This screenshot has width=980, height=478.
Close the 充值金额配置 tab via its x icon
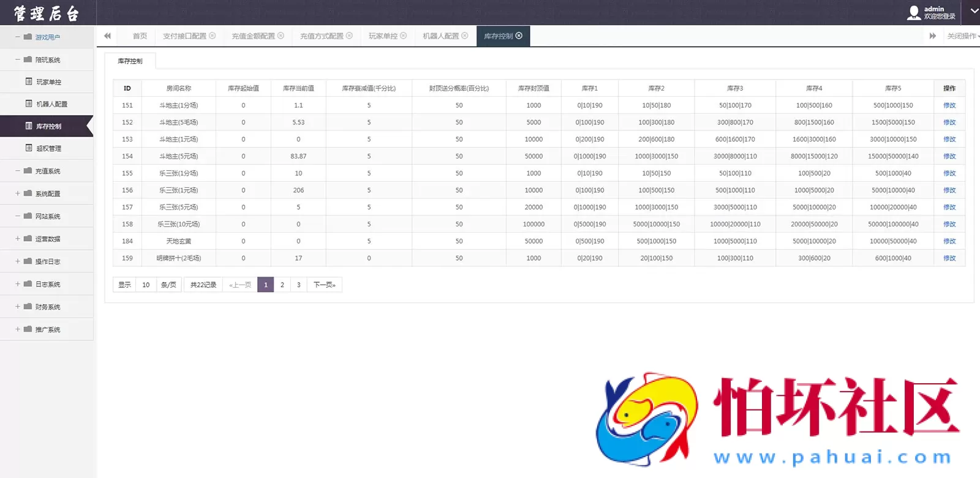(x=281, y=35)
